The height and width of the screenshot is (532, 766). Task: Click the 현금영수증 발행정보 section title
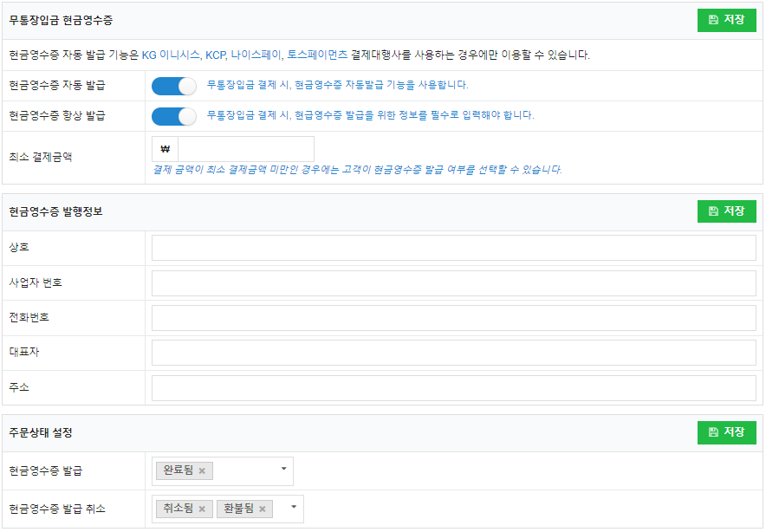[55, 211]
